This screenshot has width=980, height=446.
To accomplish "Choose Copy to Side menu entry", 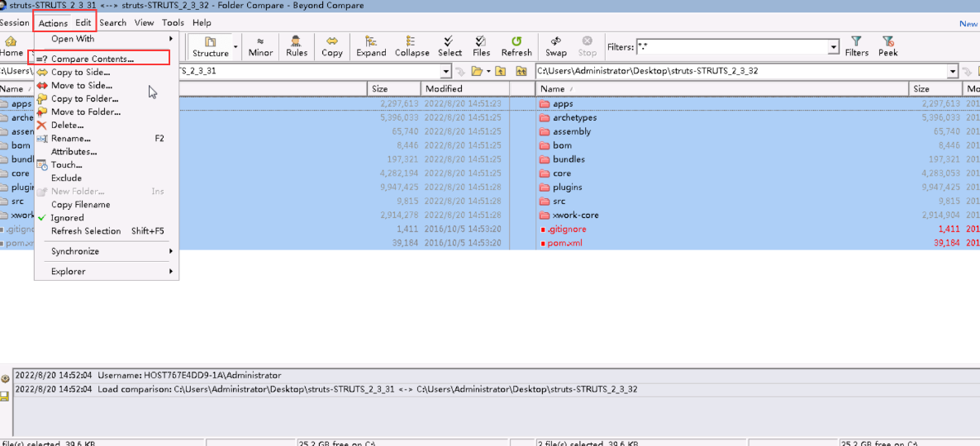I will [x=107, y=72].
